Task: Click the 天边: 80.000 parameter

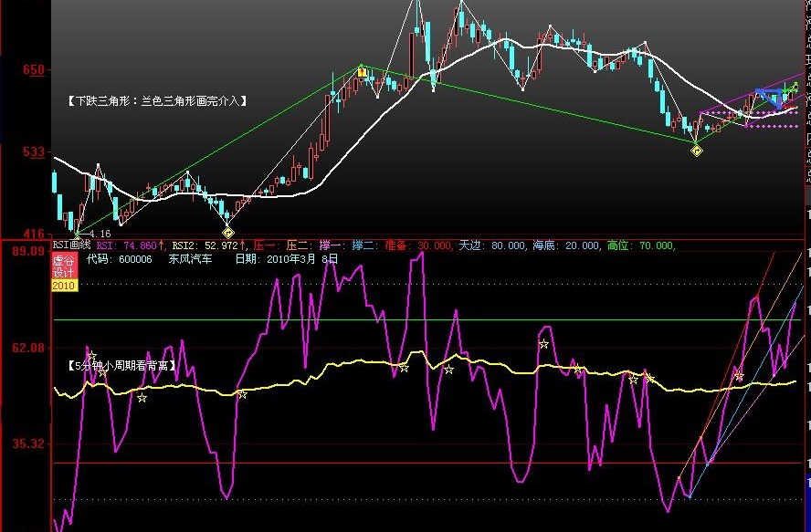Action: (x=492, y=245)
